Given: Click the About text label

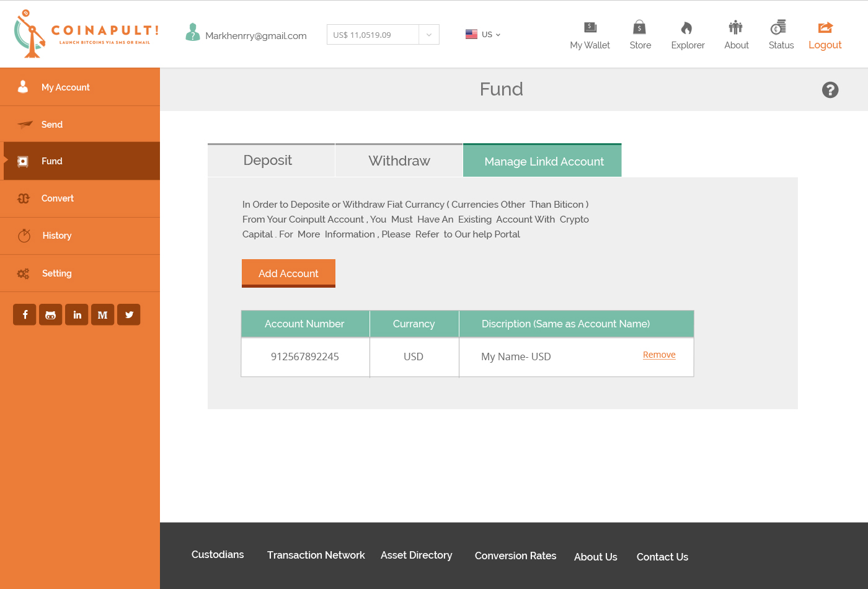Looking at the screenshot, I should [737, 45].
